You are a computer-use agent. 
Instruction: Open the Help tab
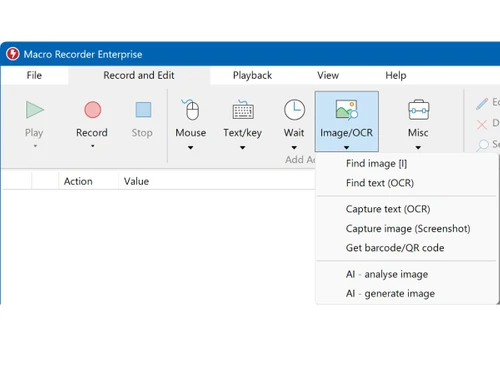tap(396, 75)
